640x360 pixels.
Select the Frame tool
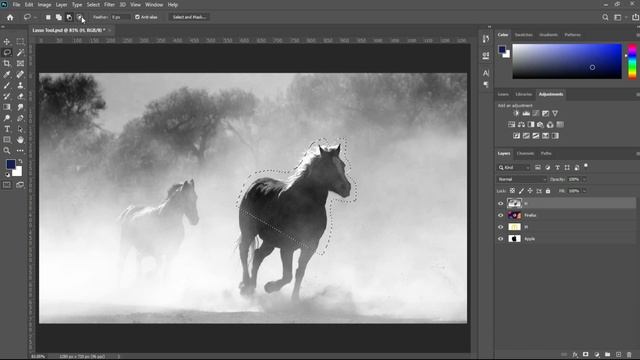(20, 63)
